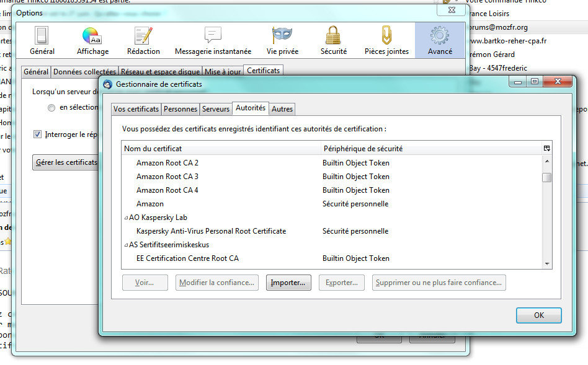Sort by Nom du certificat column header
The height and width of the screenshot is (365, 588).
click(221, 148)
